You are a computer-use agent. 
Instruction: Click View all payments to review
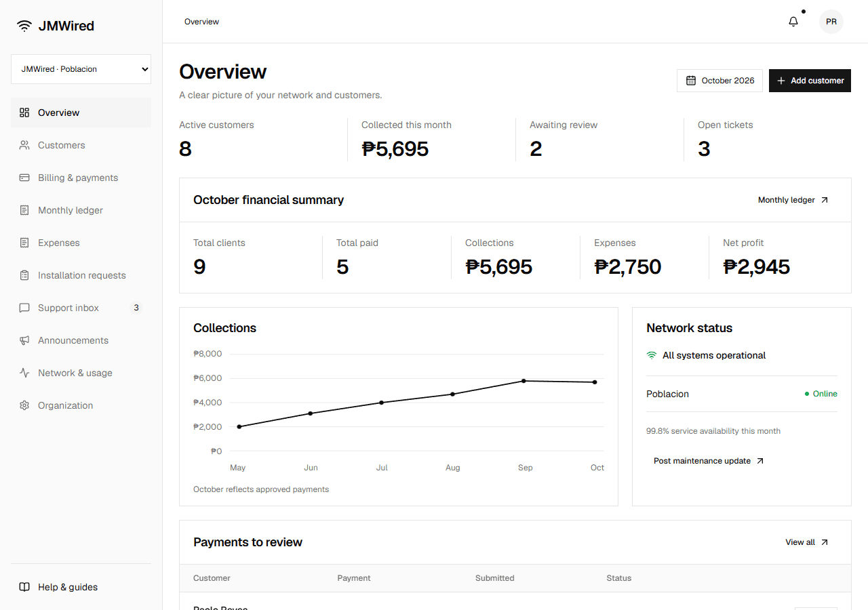click(807, 542)
